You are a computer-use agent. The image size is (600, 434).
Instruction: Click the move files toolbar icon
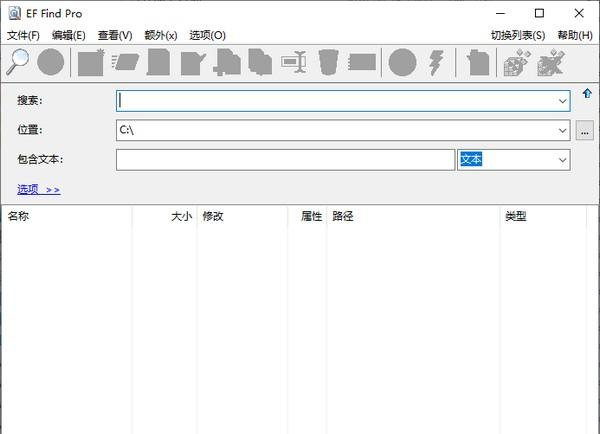[x=227, y=62]
